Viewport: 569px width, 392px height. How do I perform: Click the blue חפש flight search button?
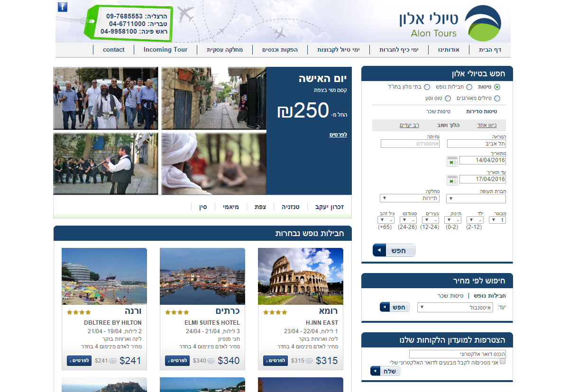(x=394, y=250)
